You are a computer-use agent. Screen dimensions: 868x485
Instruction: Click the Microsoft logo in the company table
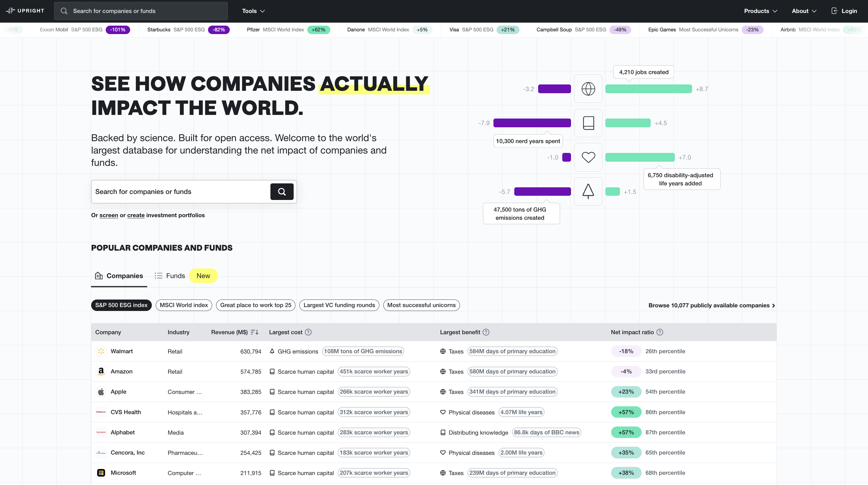coord(101,473)
